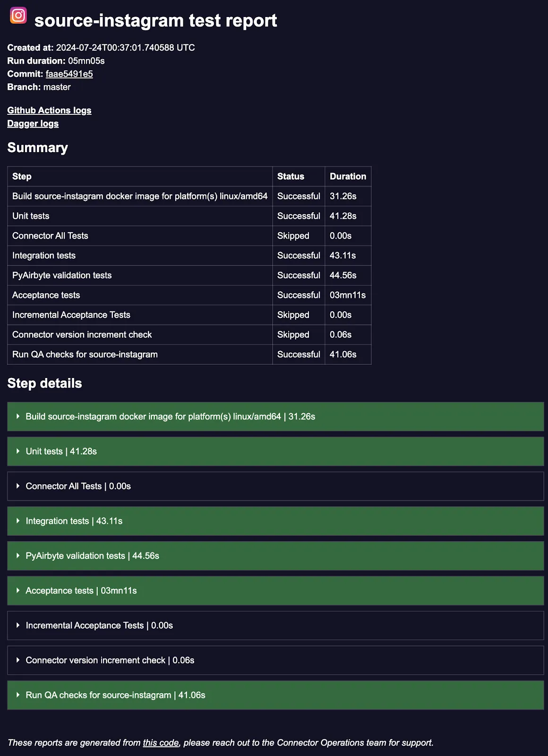Follow the 'this code' footer link
This screenshot has width=548, height=756.
coord(161,742)
